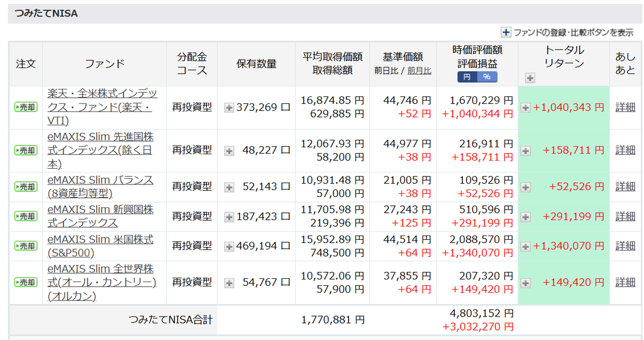Select the つみたてNISA section heading
644x340 pixels.
(x=46, y=14)
